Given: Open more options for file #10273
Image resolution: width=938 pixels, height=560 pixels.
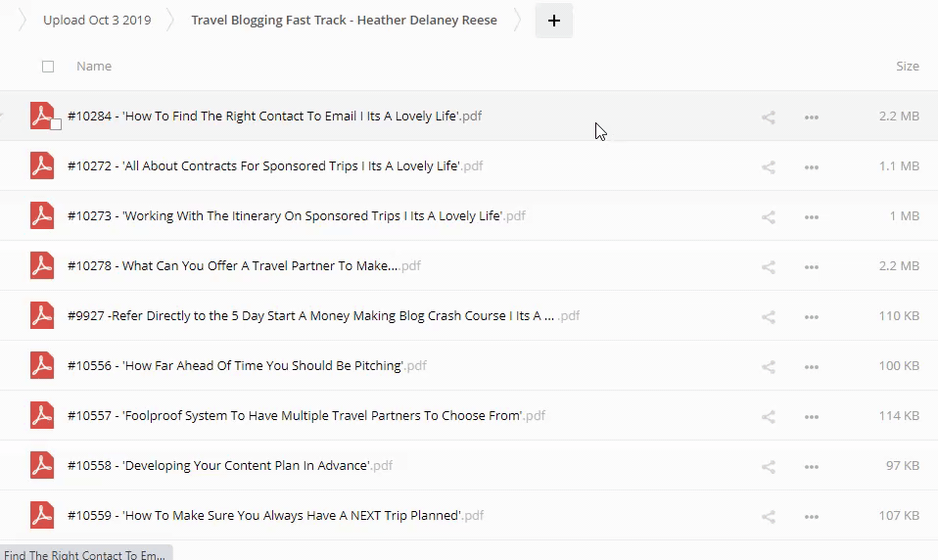Looking at the screenshot, I should tap(811, 216).
